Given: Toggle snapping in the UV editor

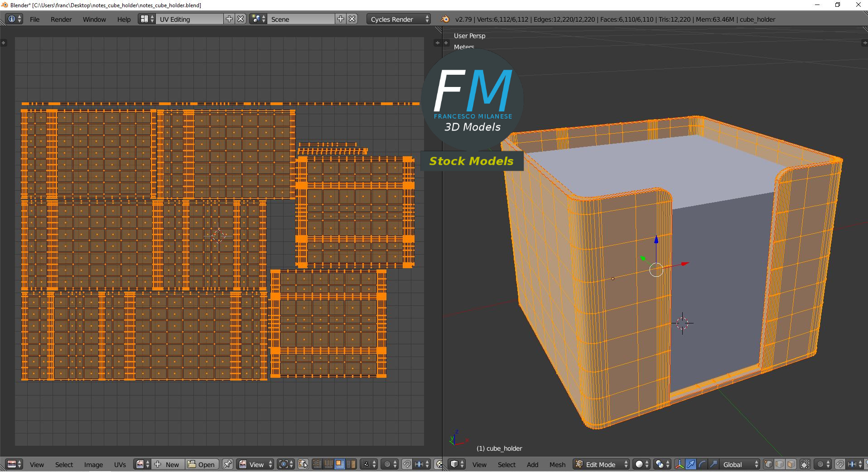Looking at the screenshot, I should (407, 464).
